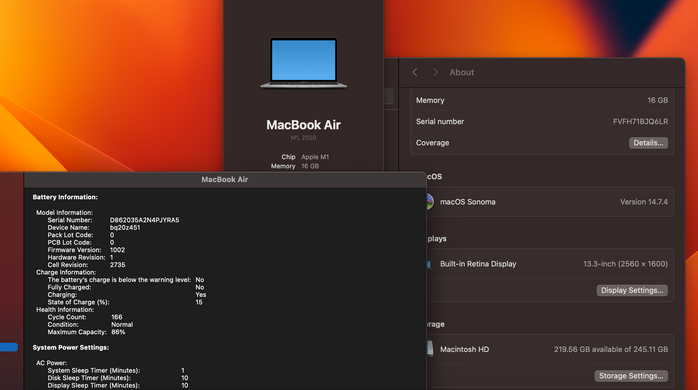Click 13.3-inch (2560 × 1600) resolution text
Viewport: 698px width, 390px height.
point(625,264)
